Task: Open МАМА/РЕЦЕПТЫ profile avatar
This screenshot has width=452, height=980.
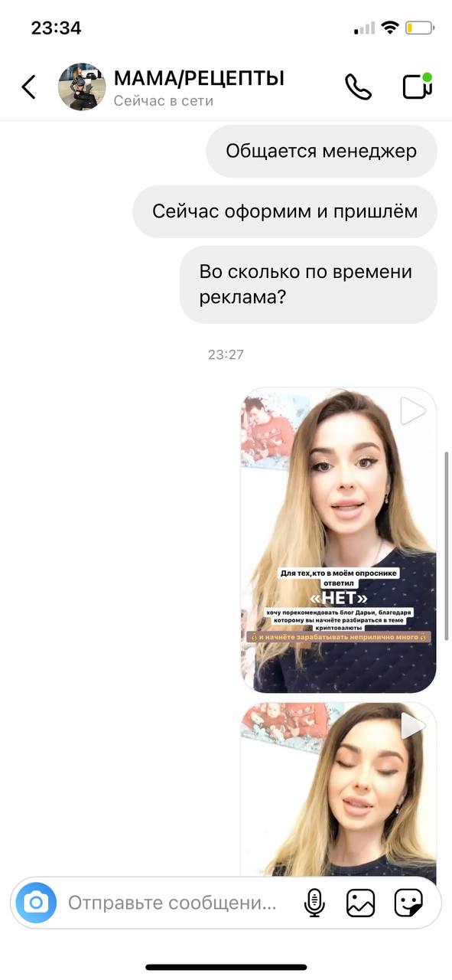Action: pyautogui.click(x=82, y=87)
